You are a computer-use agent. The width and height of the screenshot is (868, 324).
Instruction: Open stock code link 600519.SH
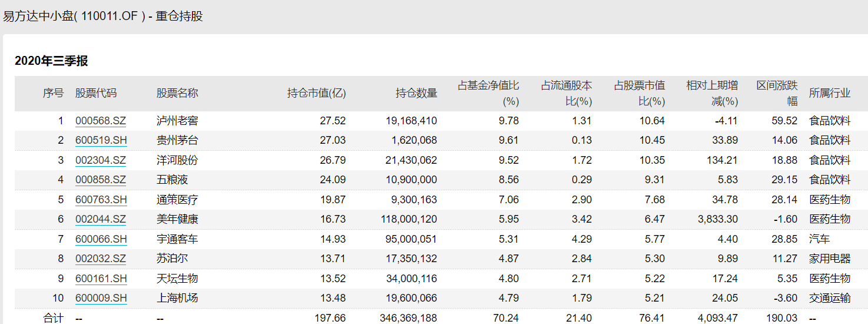point(101,141)
